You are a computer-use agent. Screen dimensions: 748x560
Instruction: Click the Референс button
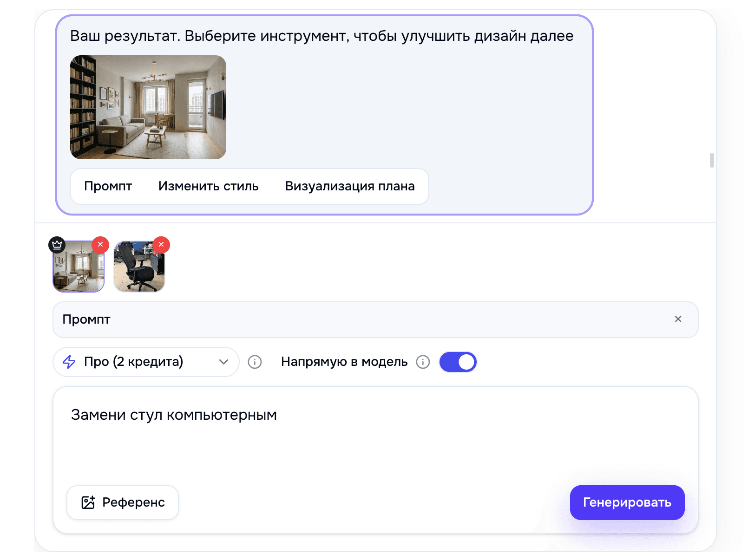pos(123,502)
